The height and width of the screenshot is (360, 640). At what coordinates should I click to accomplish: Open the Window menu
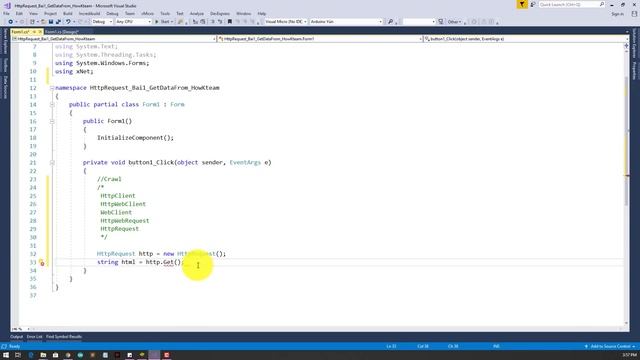click(x=243, y=13)
